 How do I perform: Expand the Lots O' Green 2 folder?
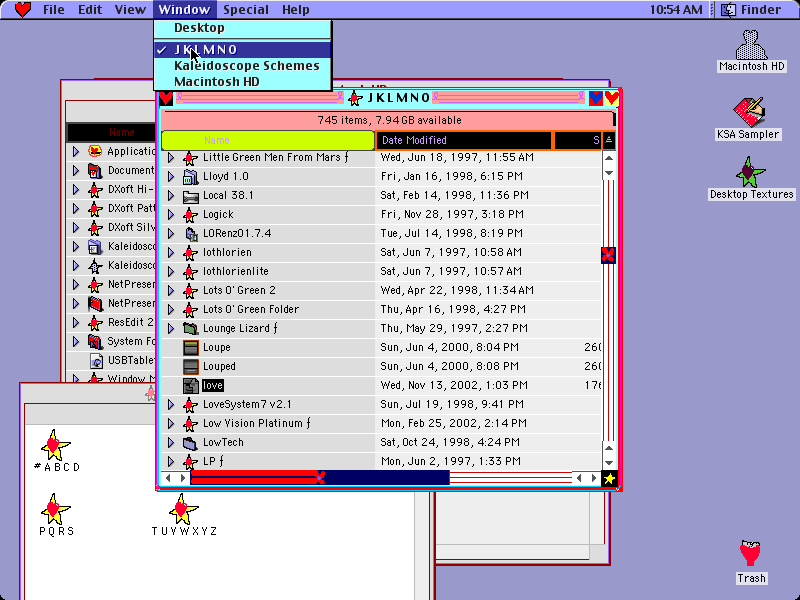(171, 290)
